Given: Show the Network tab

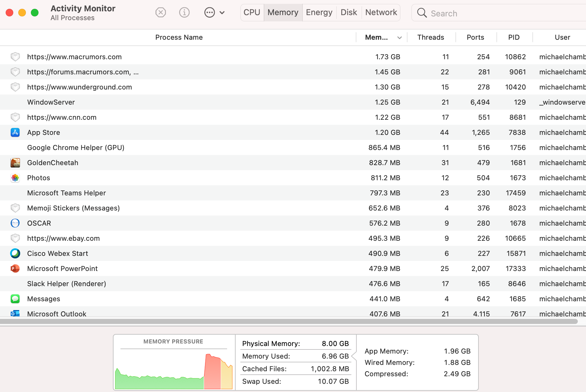Looking at the screenshot, I should pyautogui.click(x=381, y=13).
